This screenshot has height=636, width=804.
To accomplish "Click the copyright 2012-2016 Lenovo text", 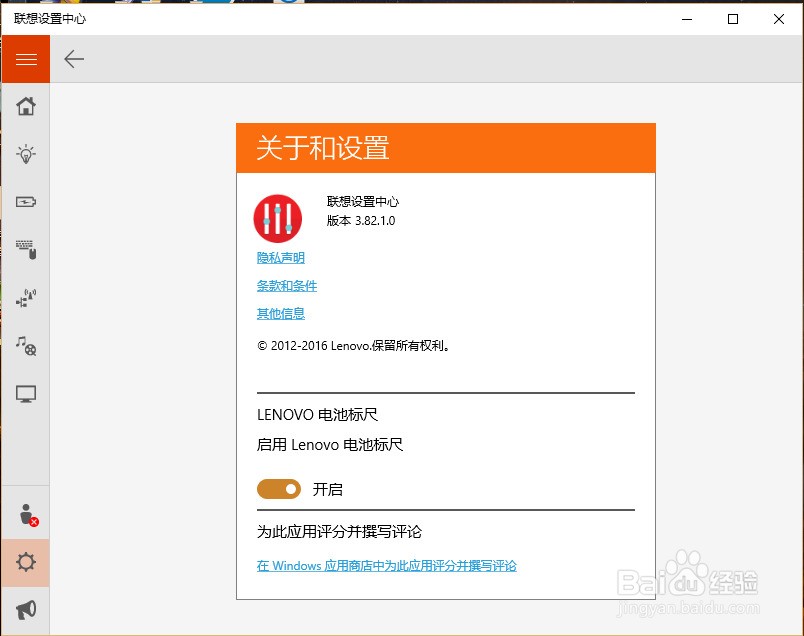I will (x=353, y=346).
